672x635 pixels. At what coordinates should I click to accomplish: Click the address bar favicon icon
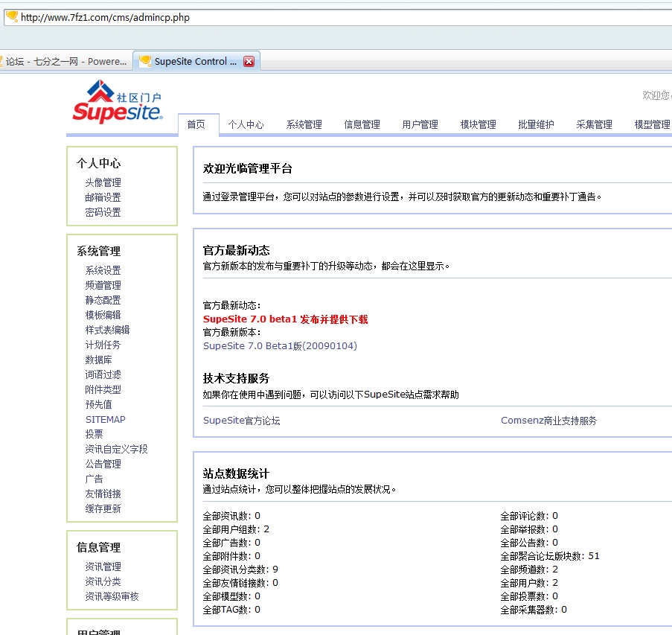click(12, 16)
